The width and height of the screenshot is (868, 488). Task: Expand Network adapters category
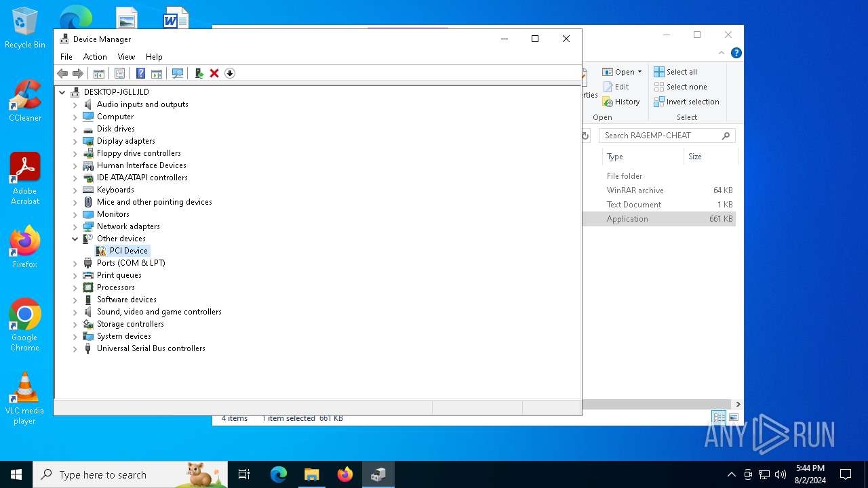(x=75, y=226)
